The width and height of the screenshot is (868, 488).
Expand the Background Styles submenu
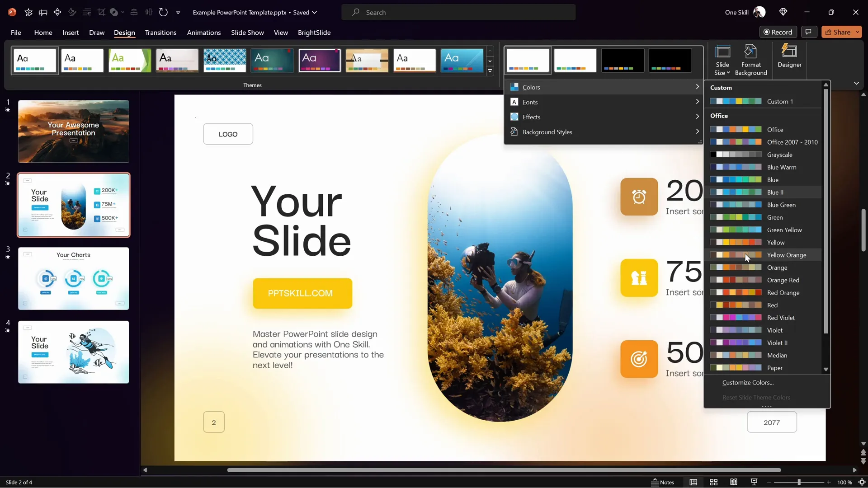604,132
